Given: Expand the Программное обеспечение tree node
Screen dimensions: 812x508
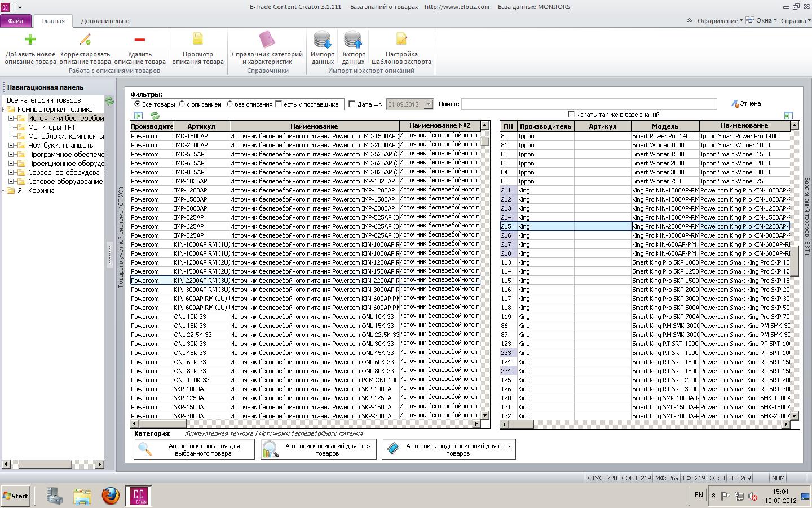Looking at the screenshot, I should coord(11,155).
